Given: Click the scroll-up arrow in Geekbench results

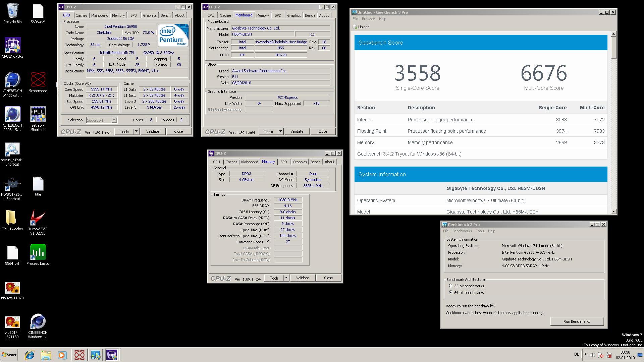Looking at the screenshot, I should coord(613,34).
